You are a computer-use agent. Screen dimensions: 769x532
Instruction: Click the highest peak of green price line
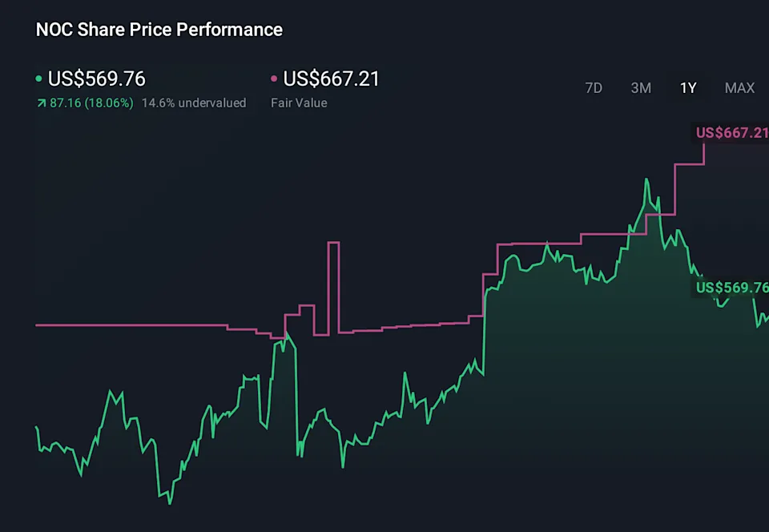(x=646, y=180)
